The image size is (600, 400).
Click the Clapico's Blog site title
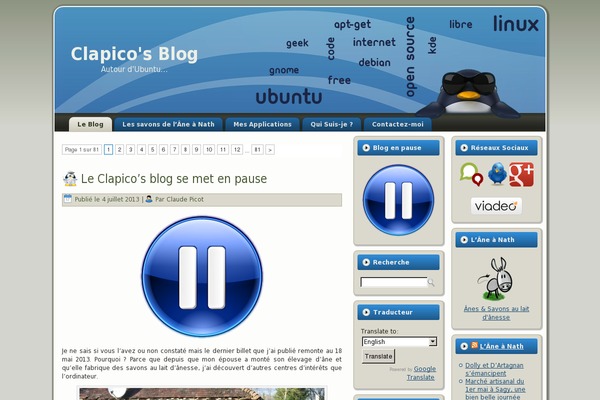coord(134,54)
